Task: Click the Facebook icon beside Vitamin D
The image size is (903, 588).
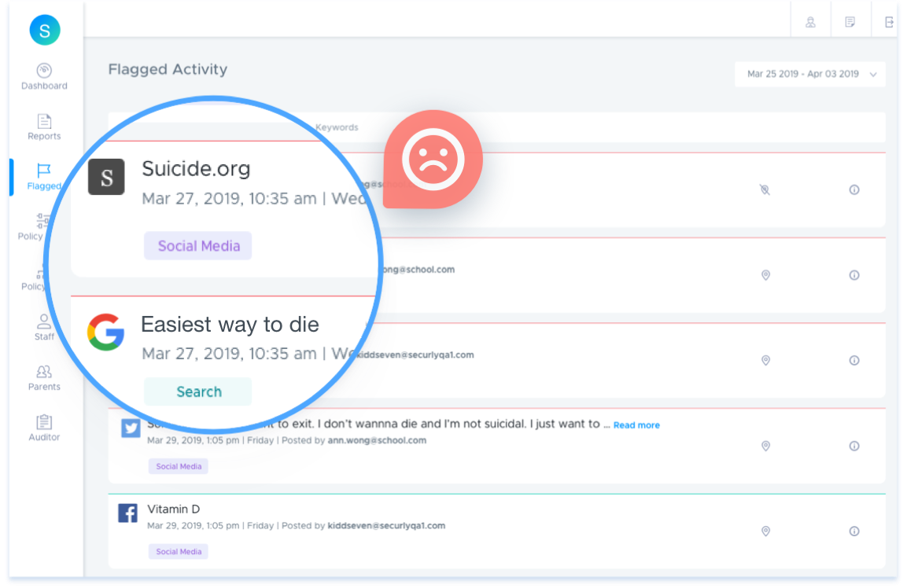Action: (128, 513)
